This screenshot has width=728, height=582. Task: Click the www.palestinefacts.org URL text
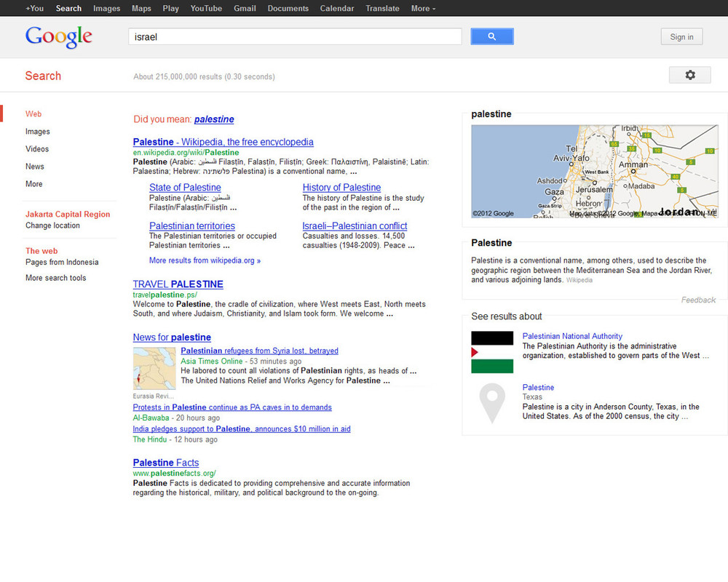click(174, 474)
